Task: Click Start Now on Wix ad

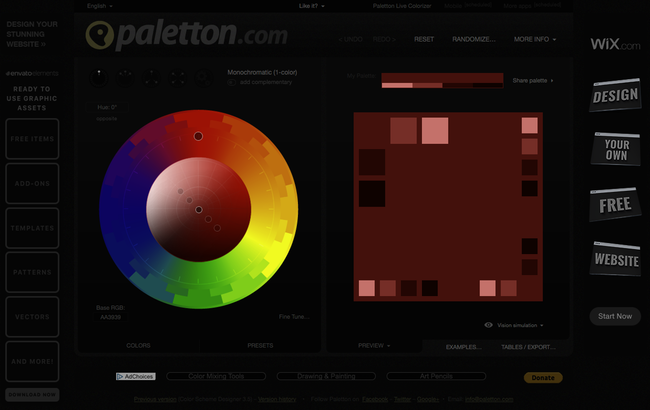Action: pos(615,316)
